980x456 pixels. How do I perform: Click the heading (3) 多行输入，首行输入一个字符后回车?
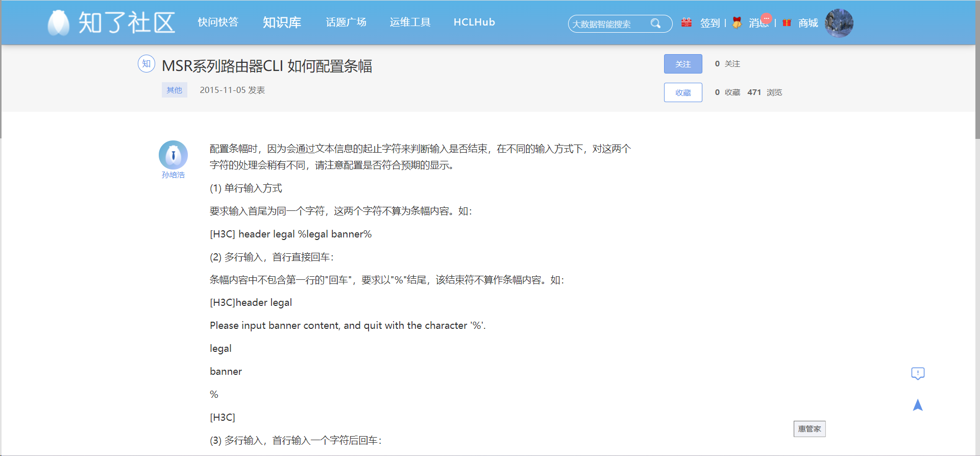click(296, 440)
